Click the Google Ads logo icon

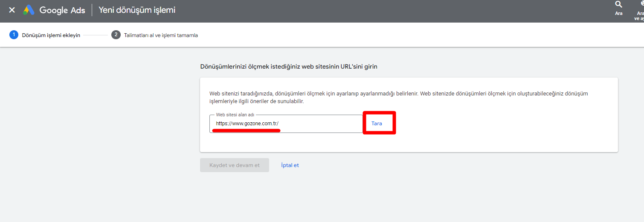(x=29, y=10)
